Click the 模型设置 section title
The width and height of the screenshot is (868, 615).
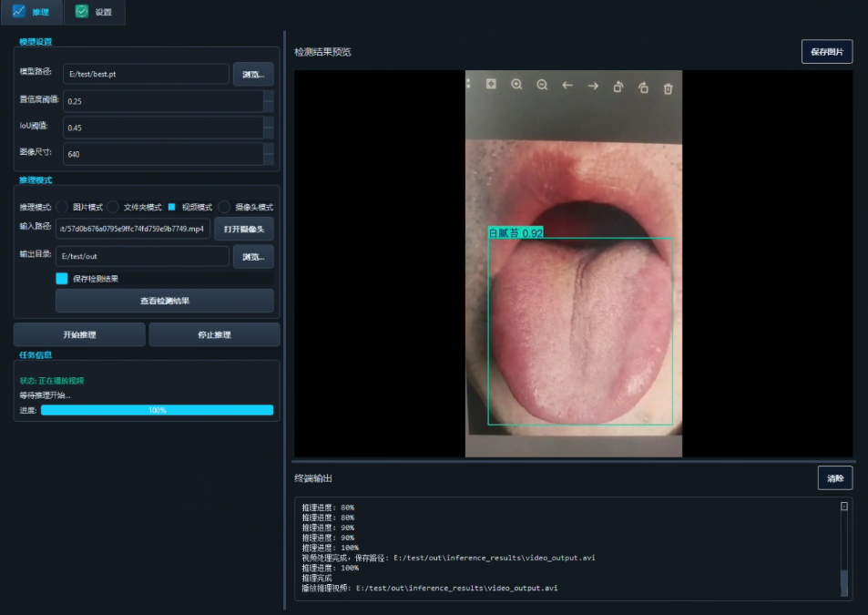click(36, 42)
